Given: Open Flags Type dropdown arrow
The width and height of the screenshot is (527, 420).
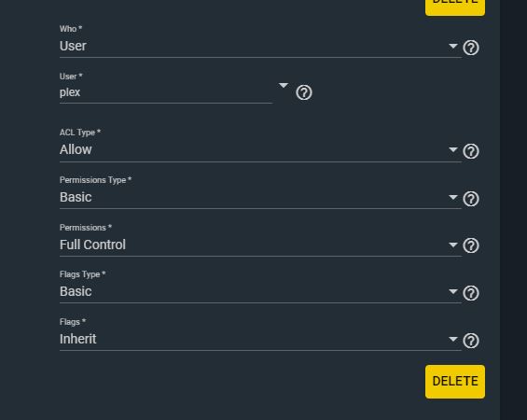Looking at the screenshot, I should tap(453, 291).
